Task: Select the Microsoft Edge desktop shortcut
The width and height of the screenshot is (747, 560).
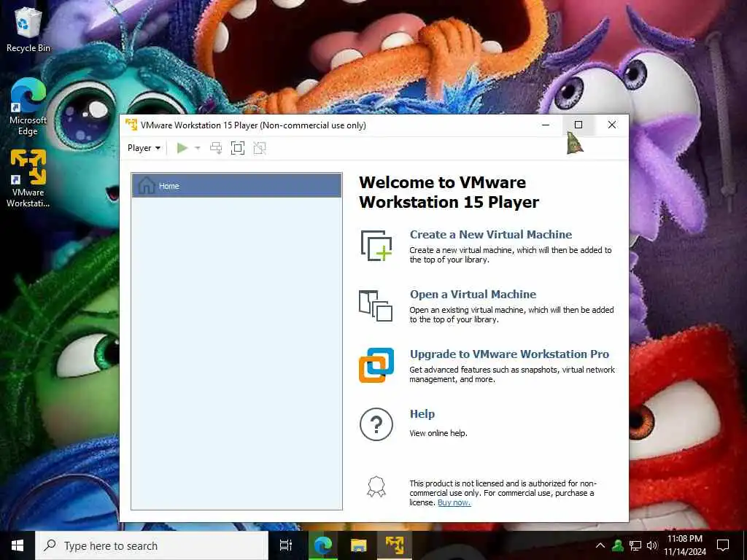Action: (x=28, y=107)
